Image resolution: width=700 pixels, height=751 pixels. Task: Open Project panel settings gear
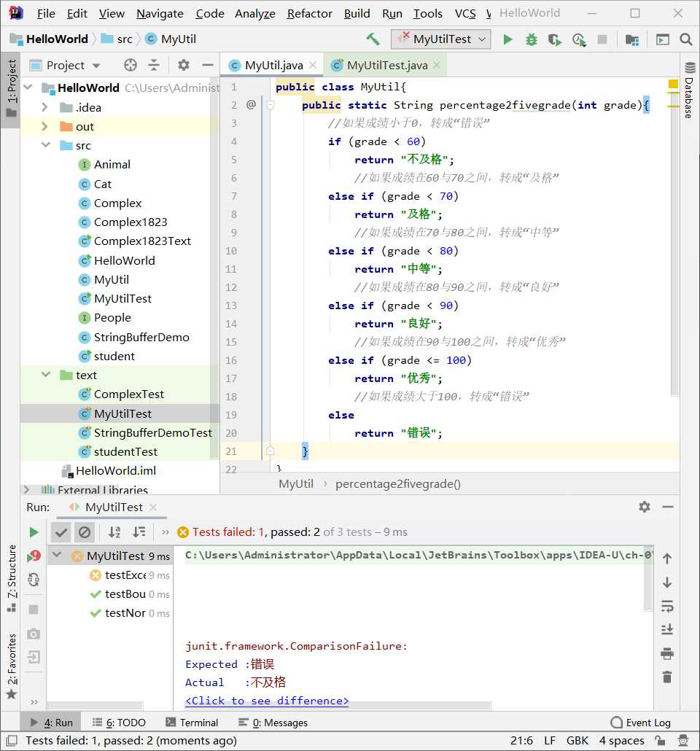point(184,65)
